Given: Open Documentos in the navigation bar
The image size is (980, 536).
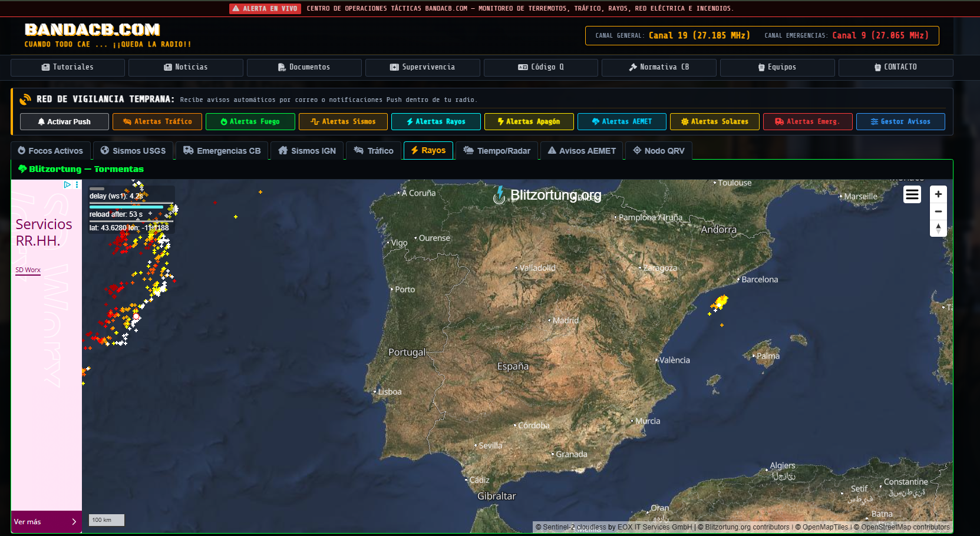Looking at the screenshot, I should (x=304, y=67).
